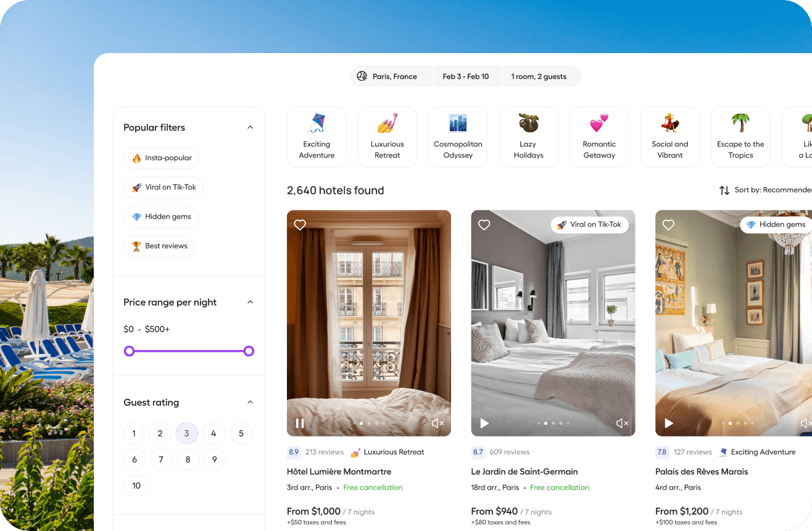Toggle the Insta-popular filter chip
812x531 pixels.
161,158
